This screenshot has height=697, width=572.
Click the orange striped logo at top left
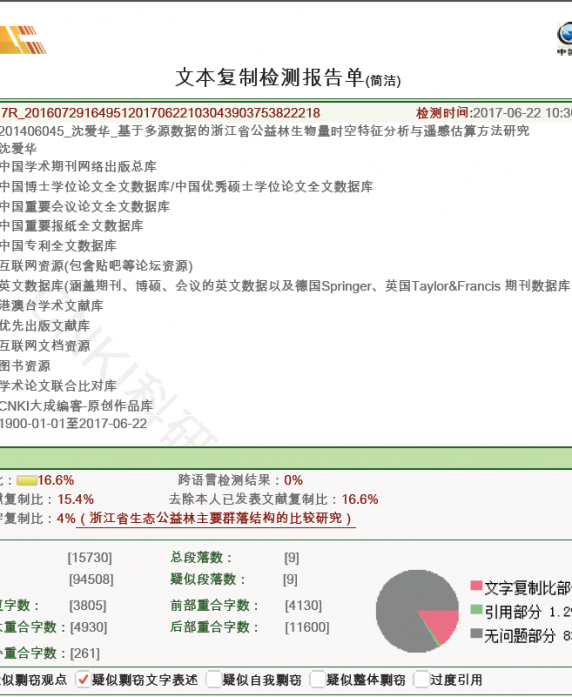coord(22,40)
